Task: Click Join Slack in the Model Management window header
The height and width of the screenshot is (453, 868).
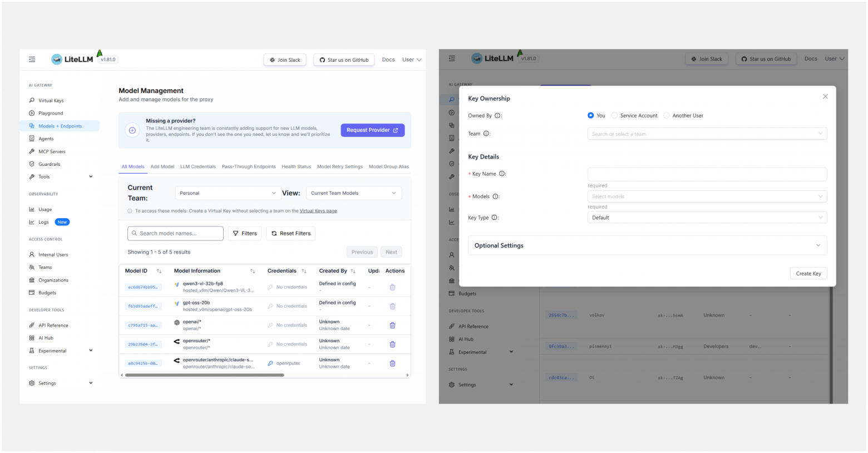Action: pos(285,60)
